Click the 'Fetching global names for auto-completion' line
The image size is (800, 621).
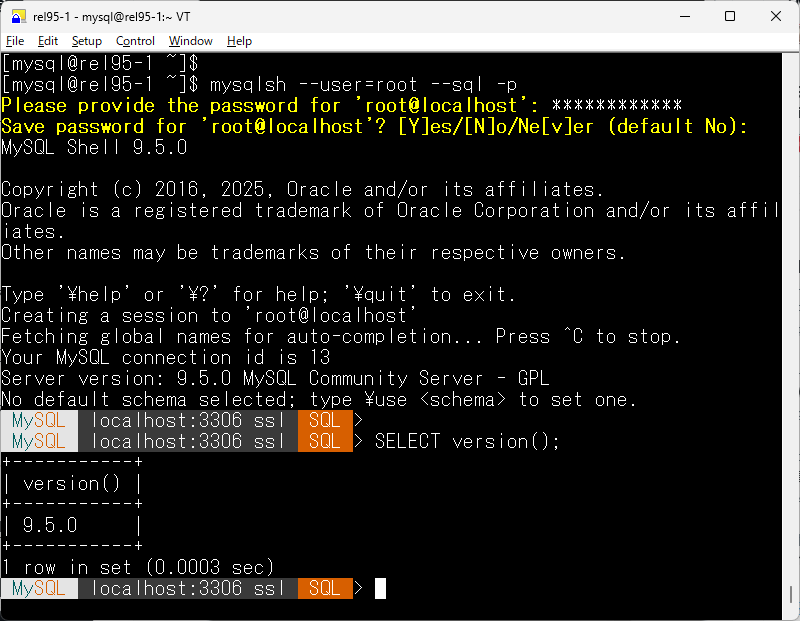341,336
